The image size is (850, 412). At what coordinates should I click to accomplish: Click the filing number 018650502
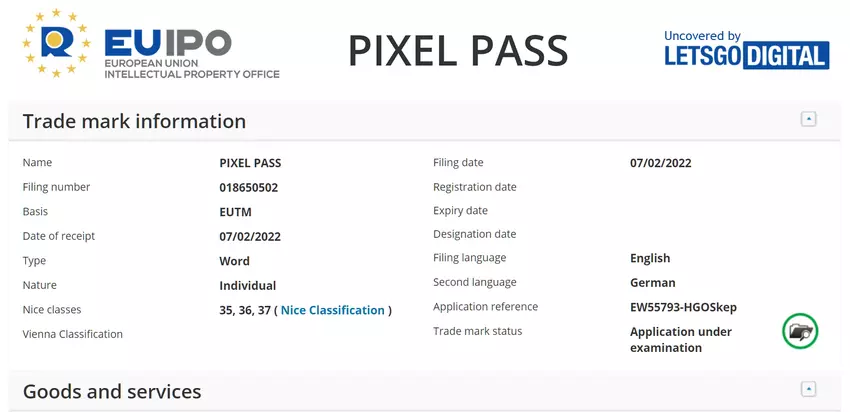248,187
